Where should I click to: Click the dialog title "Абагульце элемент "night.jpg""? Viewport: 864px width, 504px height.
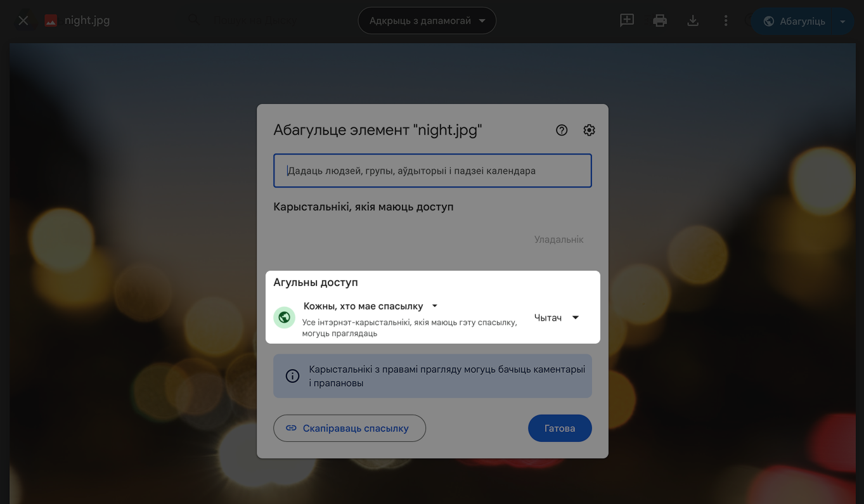point(378,130)
